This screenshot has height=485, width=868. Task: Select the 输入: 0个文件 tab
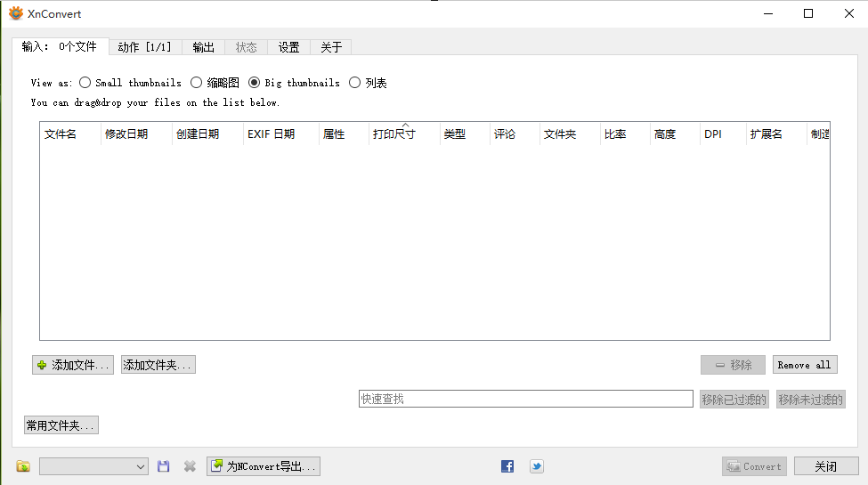click(60, 46)
